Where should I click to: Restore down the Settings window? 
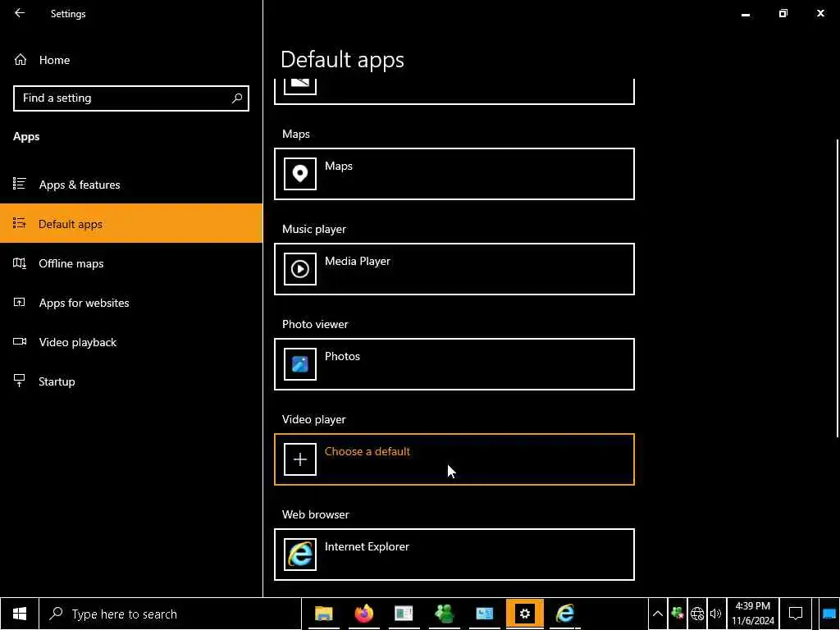(783, 13)
